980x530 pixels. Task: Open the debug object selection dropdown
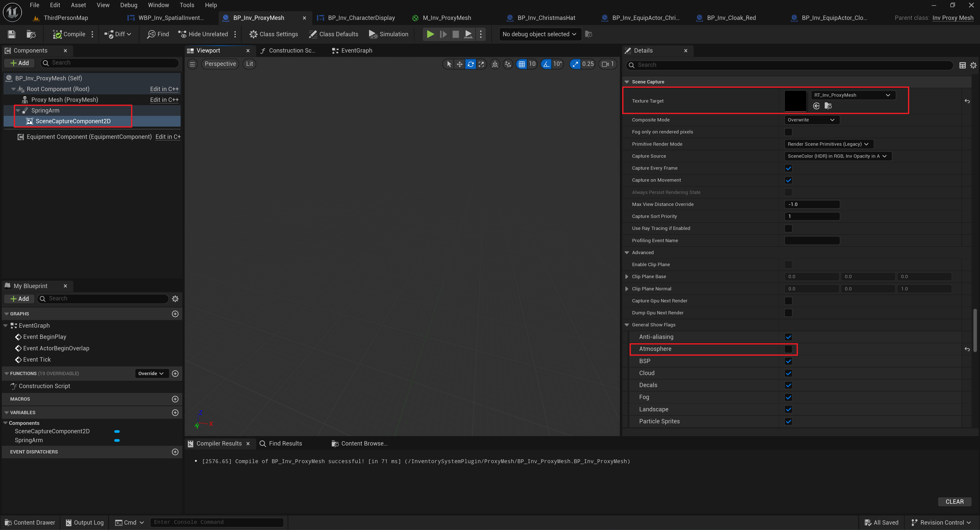[539, 34]
